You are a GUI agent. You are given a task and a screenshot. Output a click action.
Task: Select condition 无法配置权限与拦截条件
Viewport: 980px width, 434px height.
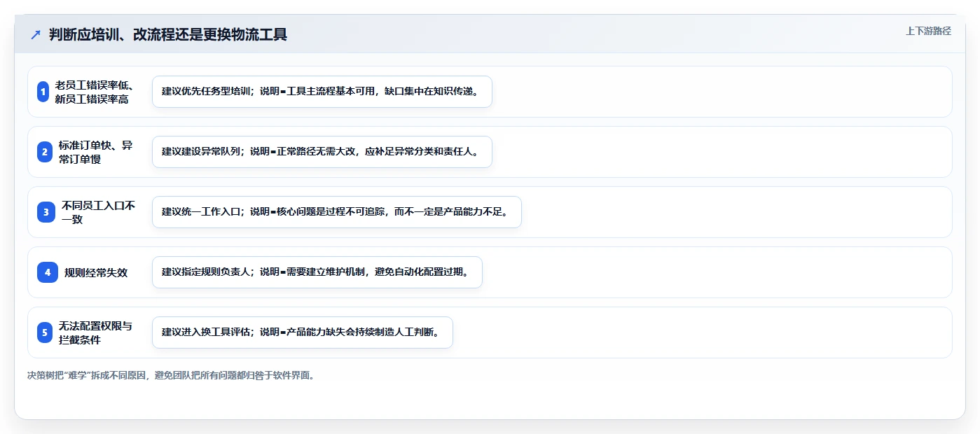tap(95, 332)
